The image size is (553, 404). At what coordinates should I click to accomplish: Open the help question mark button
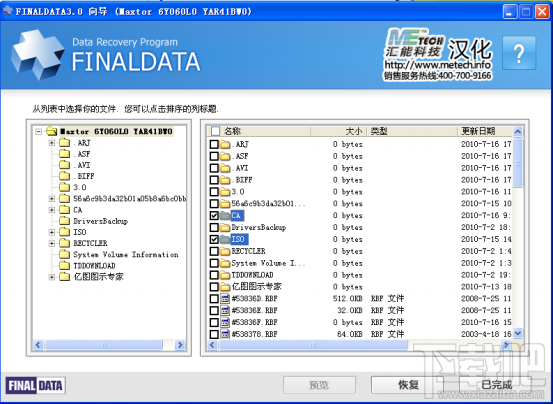(519, 53)
